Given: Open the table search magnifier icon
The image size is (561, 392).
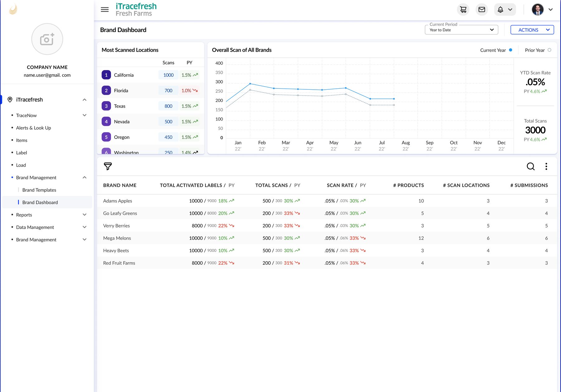Looking at the screenshot, I should pos(530,166).
